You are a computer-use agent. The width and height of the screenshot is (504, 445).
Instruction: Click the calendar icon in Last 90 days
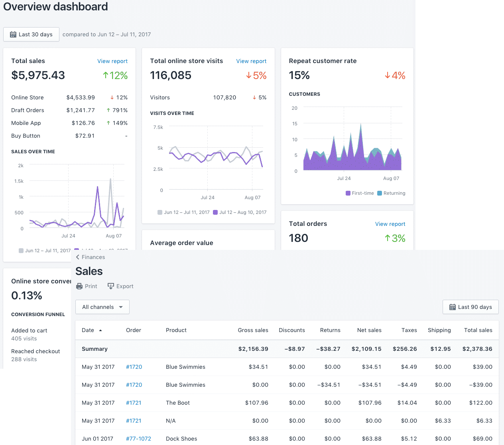[453, 307]
